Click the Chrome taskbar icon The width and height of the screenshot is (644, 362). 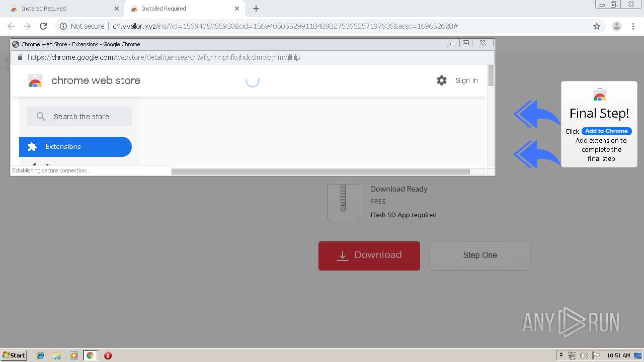[x=90, y=355]
